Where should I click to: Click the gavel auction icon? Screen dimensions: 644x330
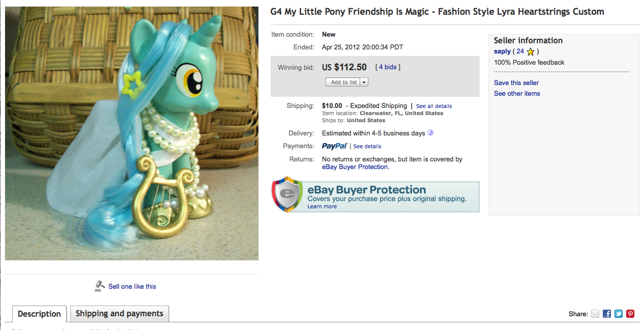coord(100,286)
